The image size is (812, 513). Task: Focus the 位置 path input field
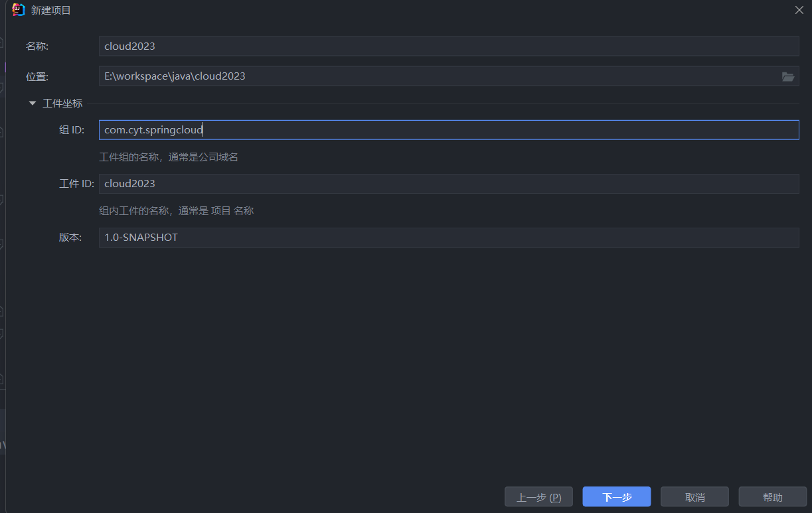point(438,76)
